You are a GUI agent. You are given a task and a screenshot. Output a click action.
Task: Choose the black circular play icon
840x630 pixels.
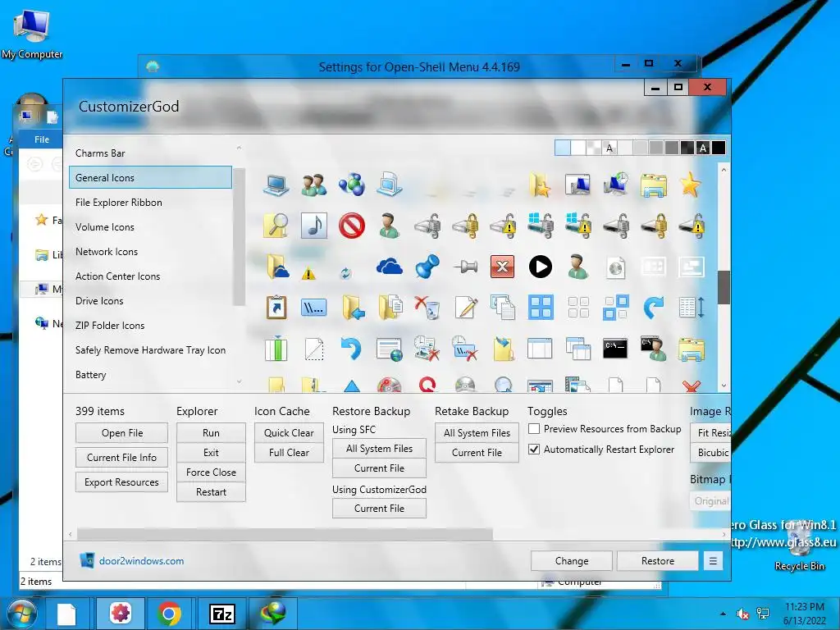540,267
